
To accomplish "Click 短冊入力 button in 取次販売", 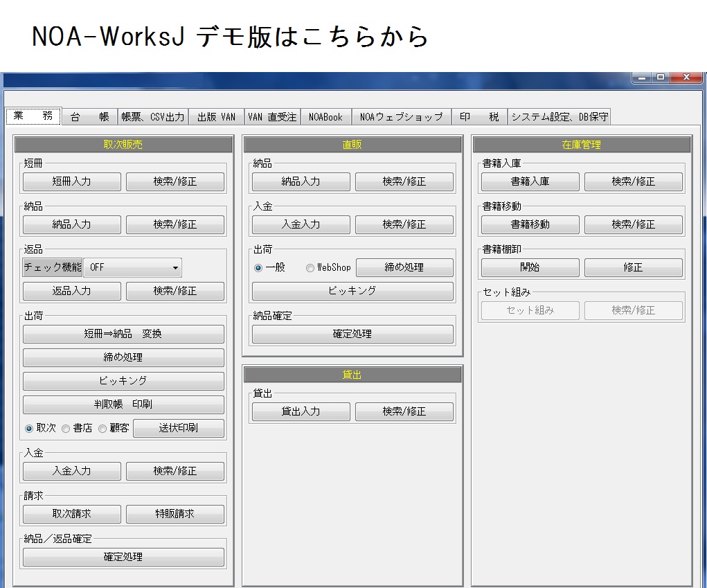I will (x=72, y=181).
